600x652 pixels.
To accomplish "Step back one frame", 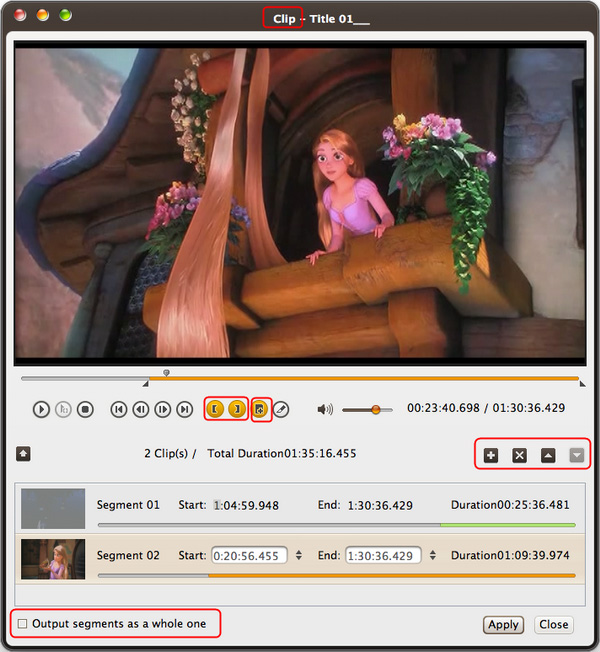I will 141,410.
